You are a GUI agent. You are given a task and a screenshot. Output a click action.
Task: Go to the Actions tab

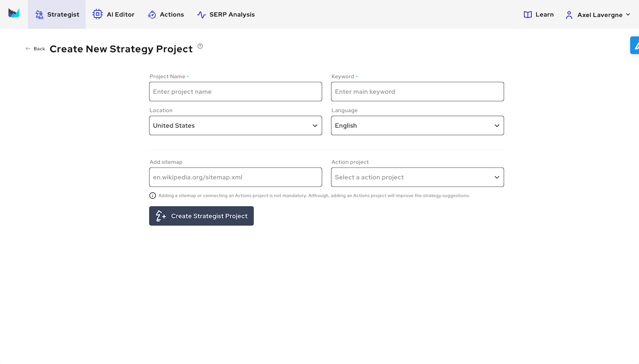(166, 15)
